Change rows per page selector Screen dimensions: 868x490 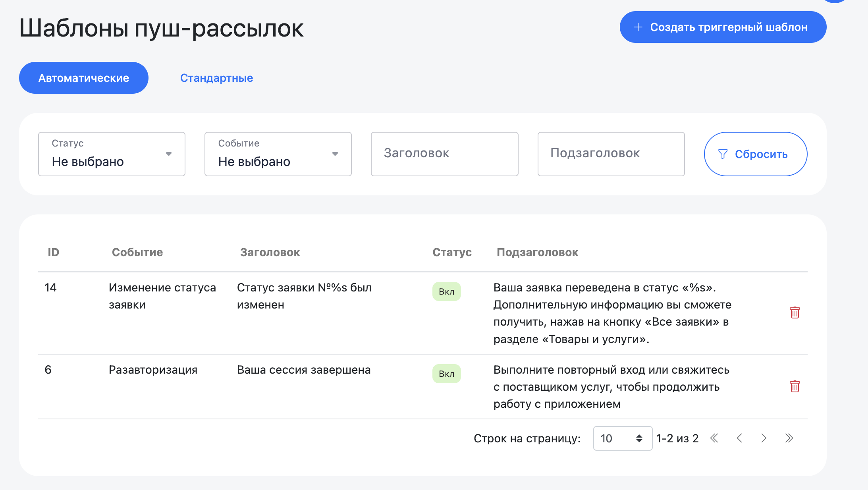pos(622,438)
